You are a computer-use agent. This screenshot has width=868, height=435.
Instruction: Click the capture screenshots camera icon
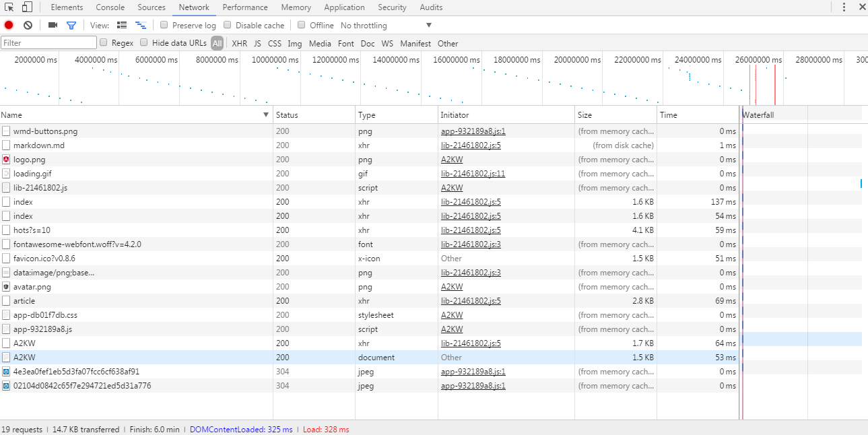tap(53, 25)
